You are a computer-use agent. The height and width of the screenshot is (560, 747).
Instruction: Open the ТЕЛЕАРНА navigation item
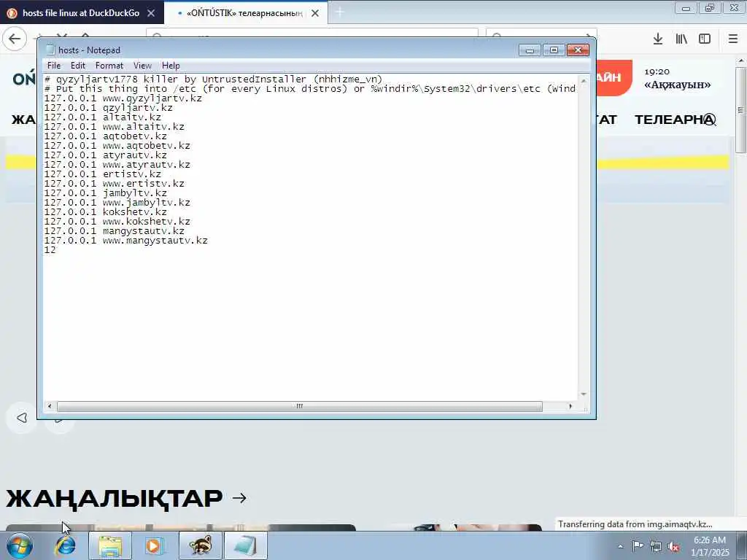(675, 120)
